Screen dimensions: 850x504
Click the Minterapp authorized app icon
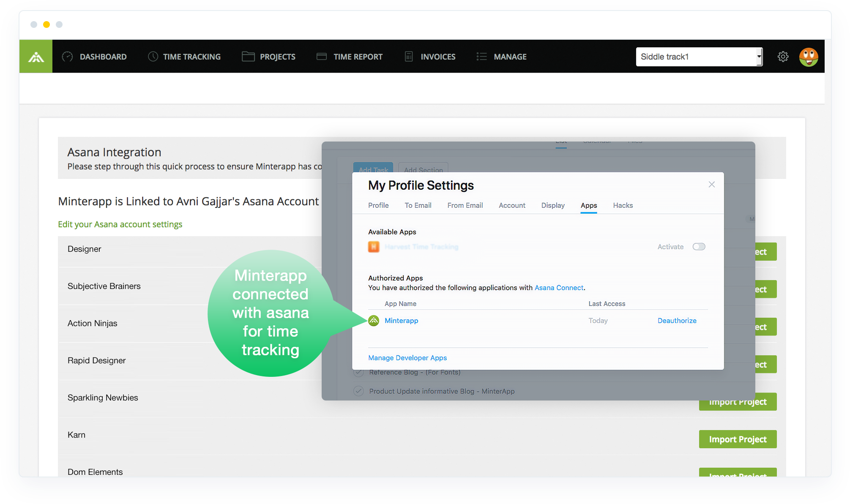tap(374, 321)
